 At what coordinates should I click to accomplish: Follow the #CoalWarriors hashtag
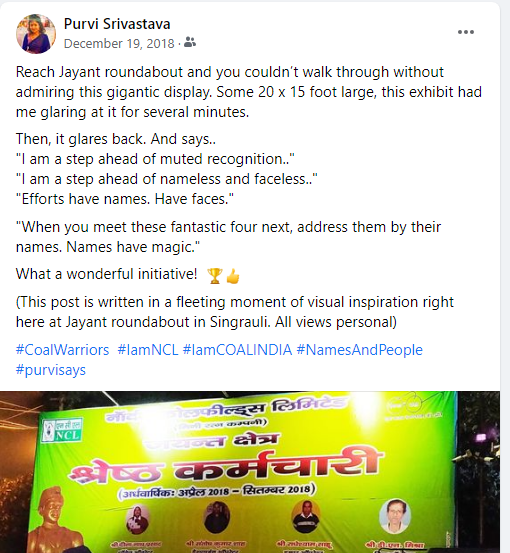[62, 350]
